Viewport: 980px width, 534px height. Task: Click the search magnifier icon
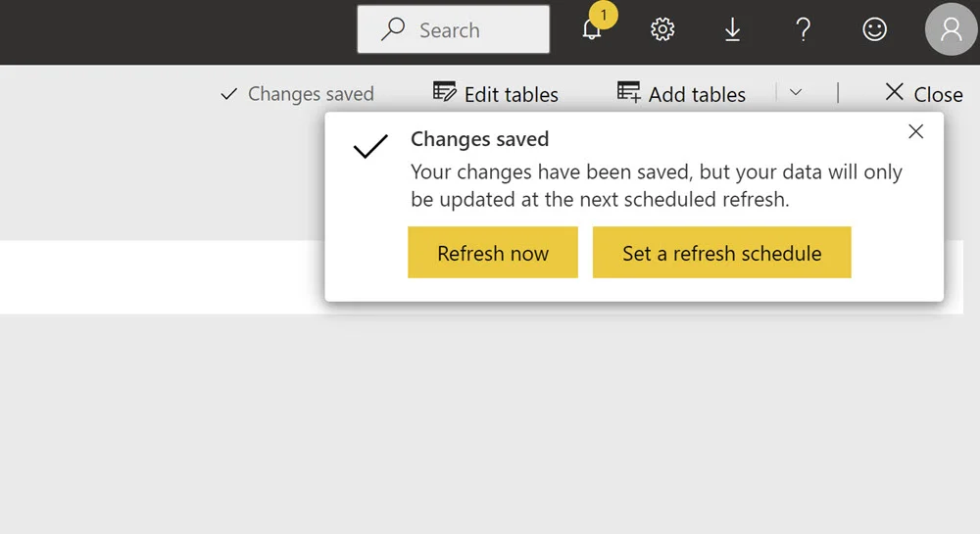pos(393,29)
